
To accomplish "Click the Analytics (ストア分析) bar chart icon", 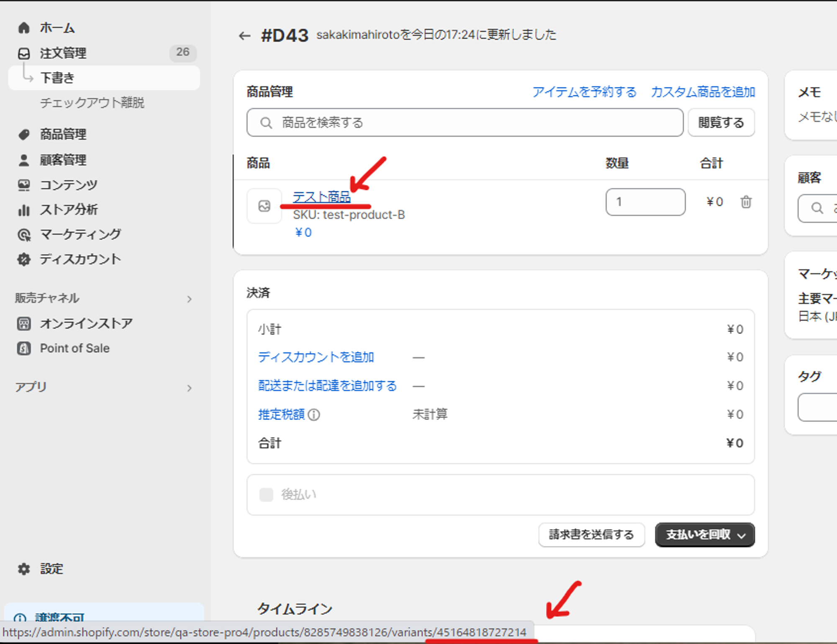I will [24, 210].
